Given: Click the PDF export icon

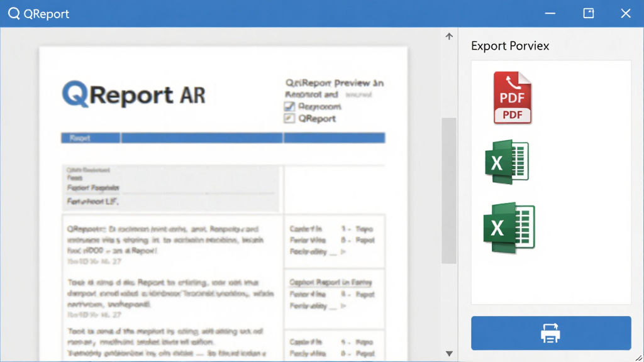Looking at the screenshot, I should 512,97.
